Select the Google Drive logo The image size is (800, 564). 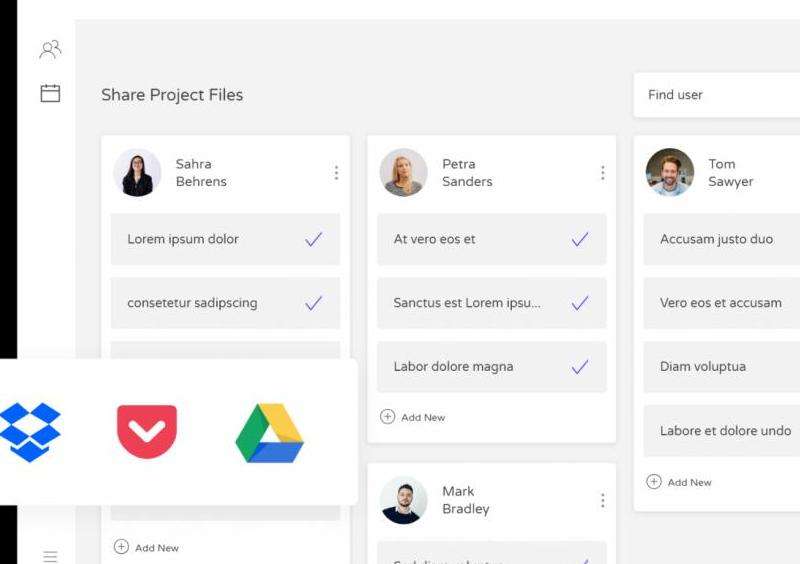pos(269,433)
